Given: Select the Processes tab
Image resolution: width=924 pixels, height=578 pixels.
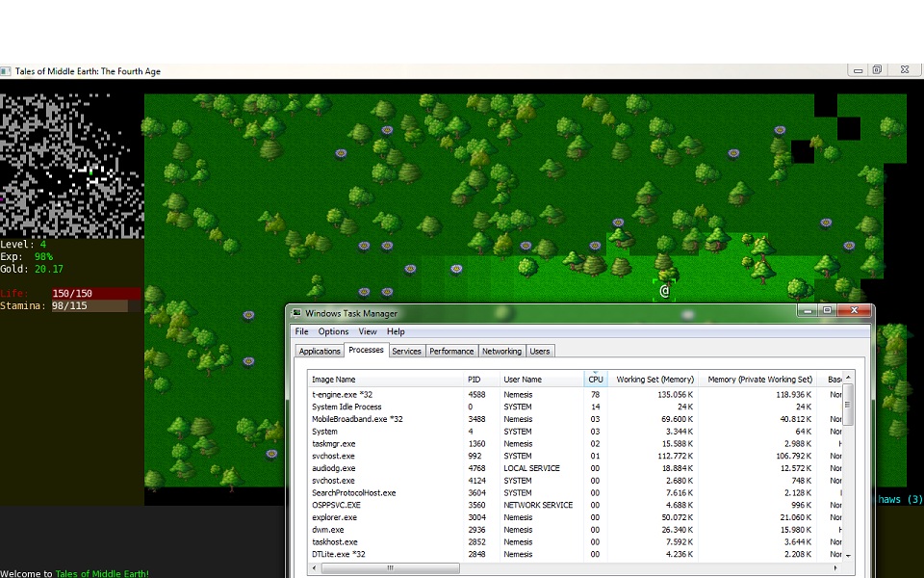Looking at the screenshot, I should (x=366, y=350).
